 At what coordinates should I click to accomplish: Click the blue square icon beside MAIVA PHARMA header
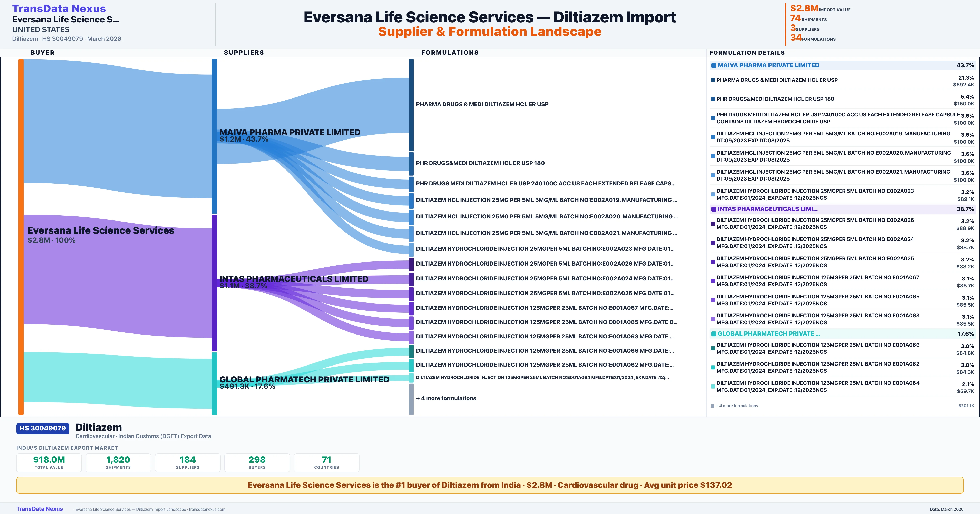pyautogui.click(x=714, y=65)
